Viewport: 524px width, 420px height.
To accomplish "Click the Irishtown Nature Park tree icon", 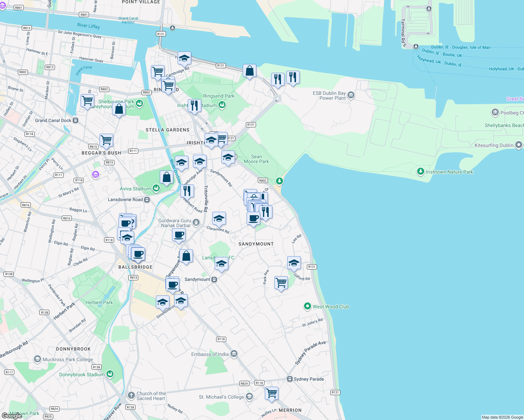I will (x=420, y=171).
